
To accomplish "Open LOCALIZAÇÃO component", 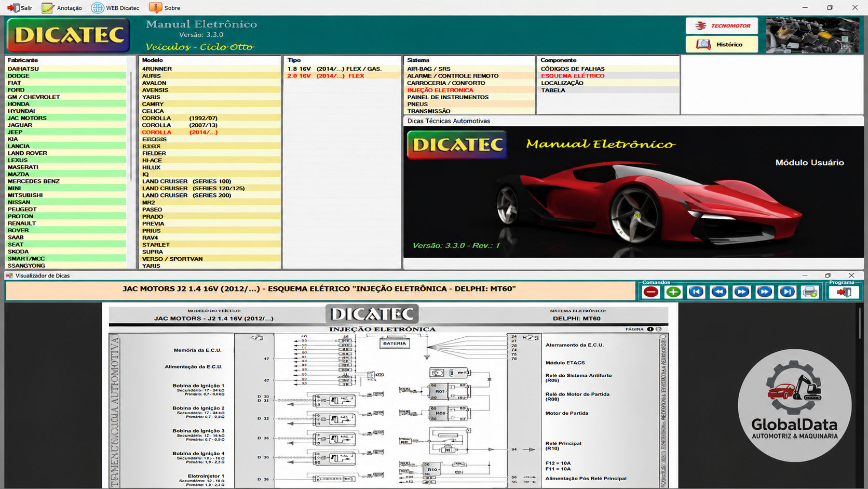I will click(x=609, y=83).
